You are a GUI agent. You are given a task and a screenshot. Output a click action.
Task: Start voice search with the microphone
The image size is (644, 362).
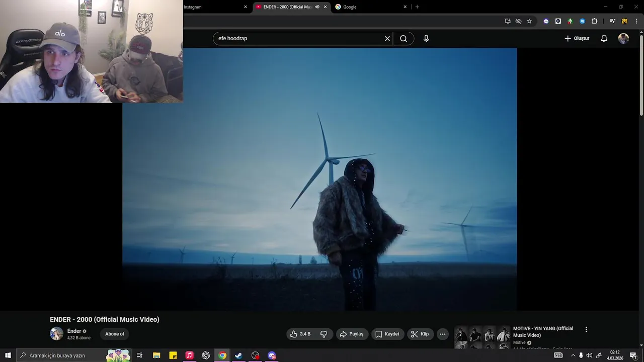[x=426, y=39]
